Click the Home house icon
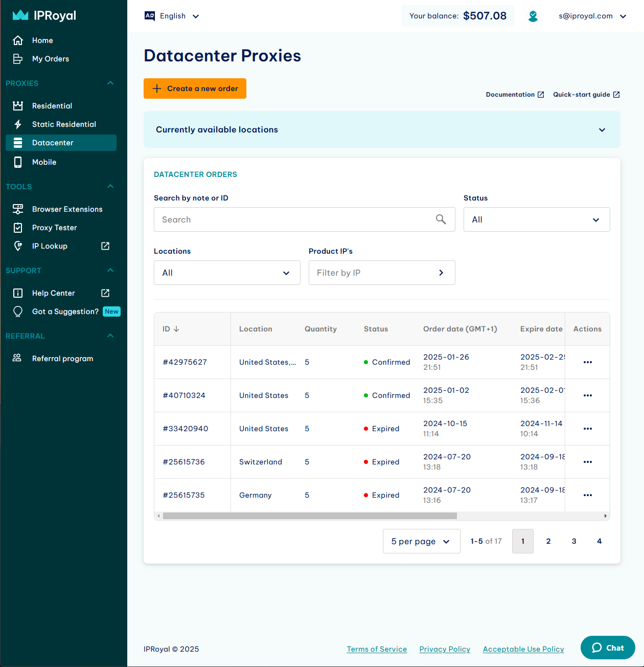The height and width of the screenshot is (667, 644). [x=18, y=40]
